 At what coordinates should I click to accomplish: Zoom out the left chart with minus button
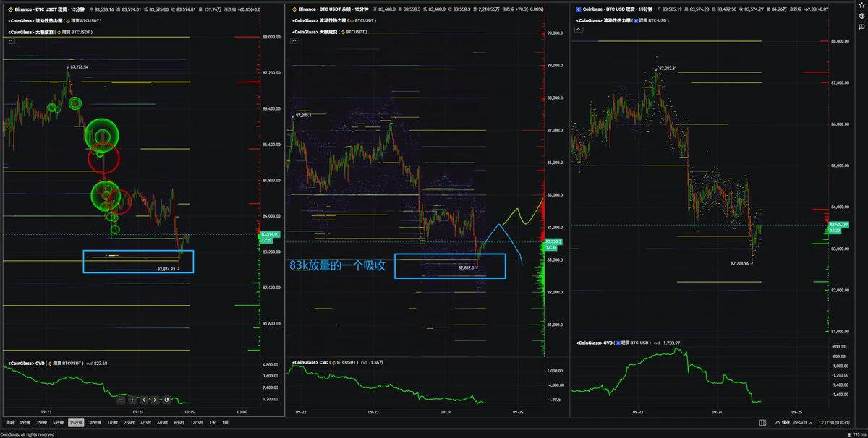point(121,400)
